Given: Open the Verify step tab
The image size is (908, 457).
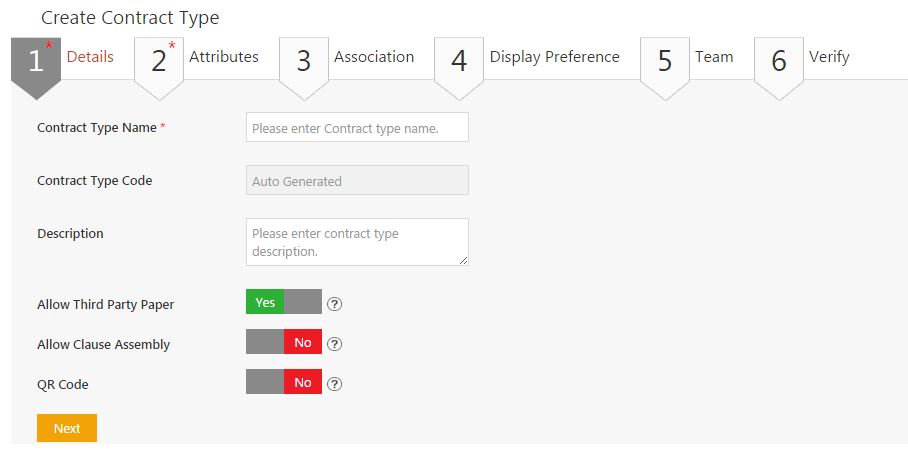Looking at the screenshot, I should [829, 57].
